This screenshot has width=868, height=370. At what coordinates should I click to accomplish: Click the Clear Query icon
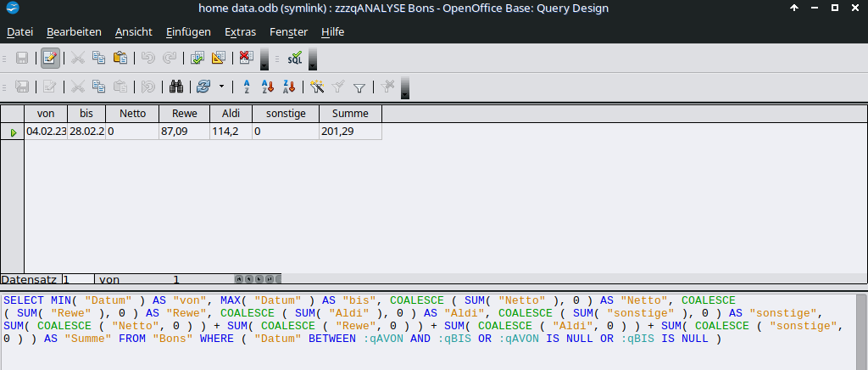(x=246, y=59)
